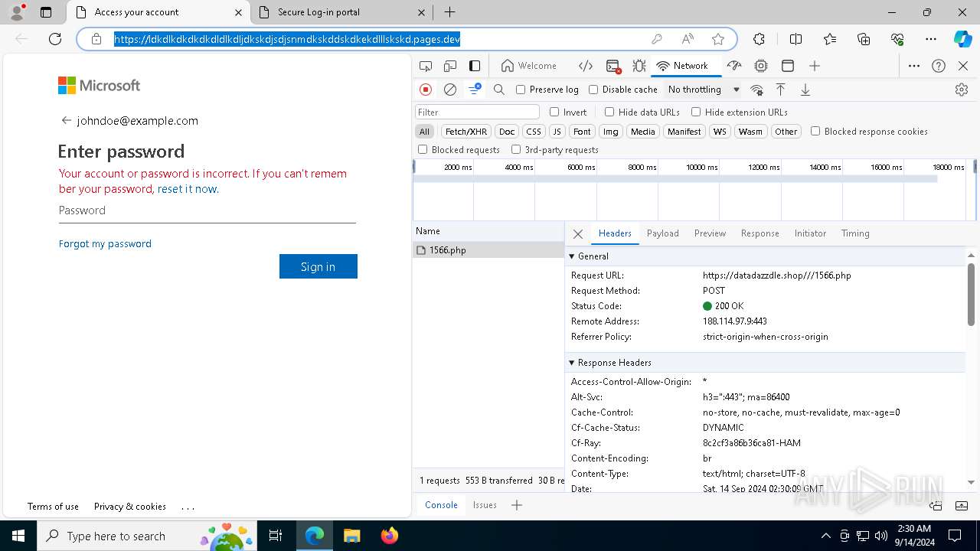Enable Preserve log checkbox
The height and width of the screenshot is (551, 980).
tap(521, 90)
